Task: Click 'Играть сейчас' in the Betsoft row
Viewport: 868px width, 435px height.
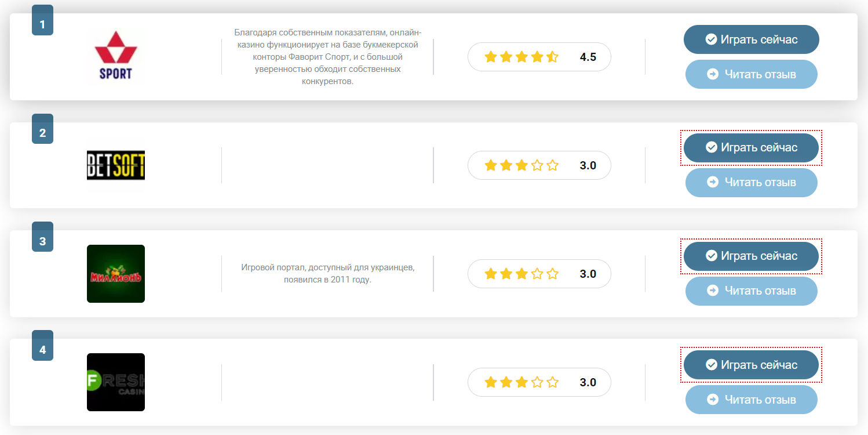Action: 751,148
